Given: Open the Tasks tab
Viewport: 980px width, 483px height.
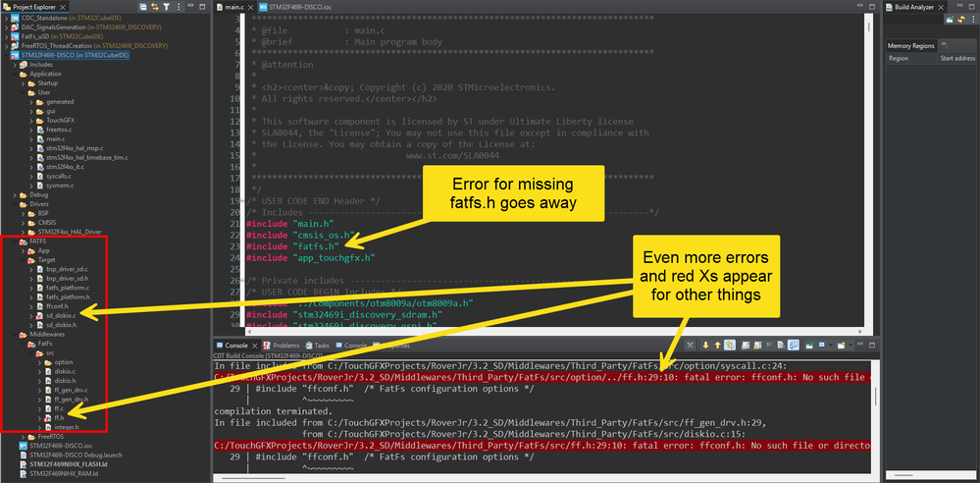Looking at the screenshot, I should 318,346.
